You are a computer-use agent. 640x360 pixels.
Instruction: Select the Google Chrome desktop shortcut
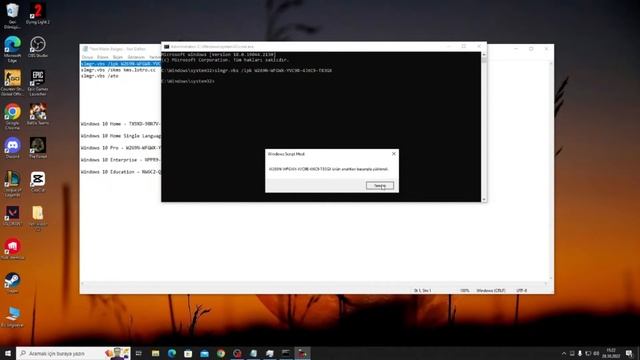[x=12, y=116]
